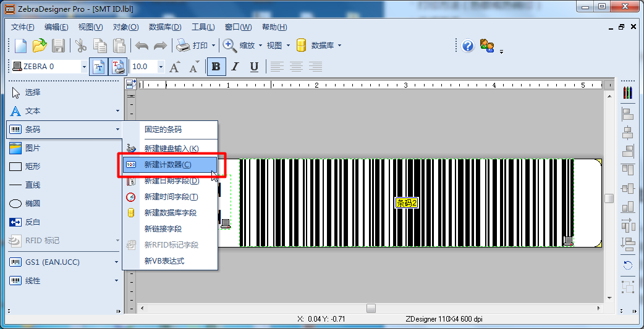Image resolution: width=644 pixels, height=329 pixels.
Task: Click the increase font size icon
Action: point(175,67)
